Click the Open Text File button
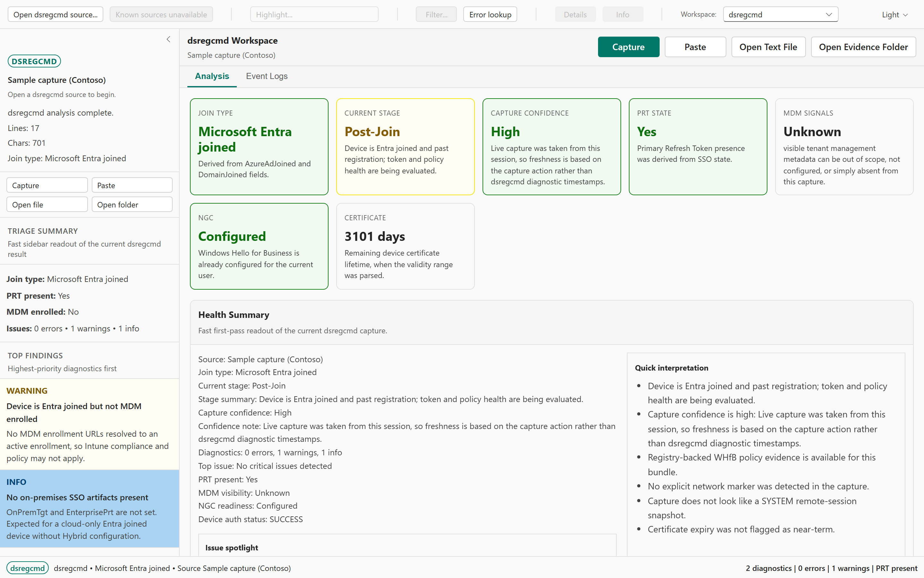Screen dimensions: 924x578 click(x=768, y=47)
